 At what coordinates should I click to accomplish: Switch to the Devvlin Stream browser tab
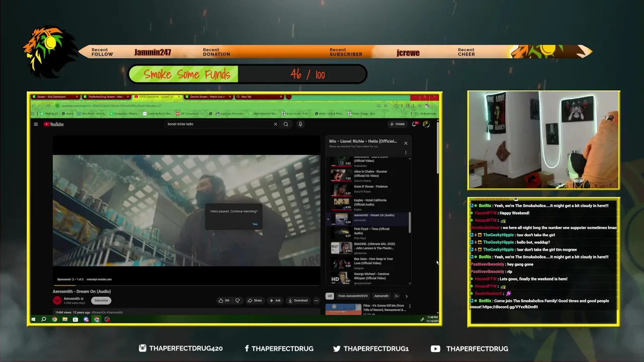click(207, 97)
